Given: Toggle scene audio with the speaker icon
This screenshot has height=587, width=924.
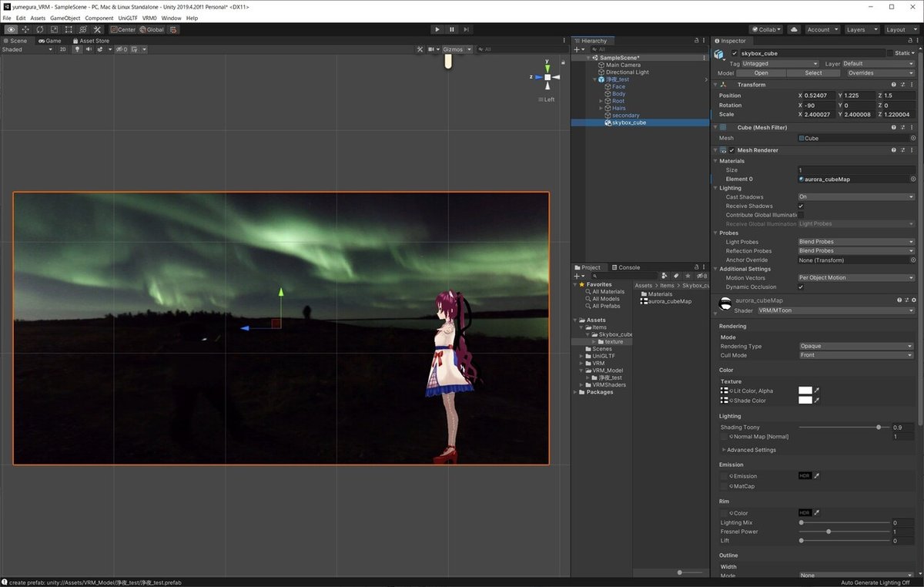Looking at the screenshot, I should [88, 49].
